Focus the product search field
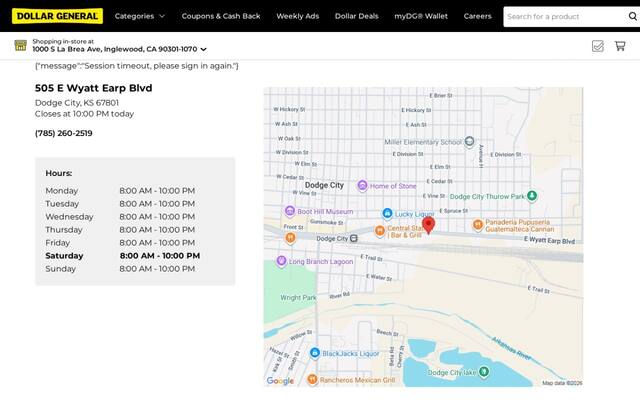The width and height of the screenshot is (640, 400). [x=565, y=17]
